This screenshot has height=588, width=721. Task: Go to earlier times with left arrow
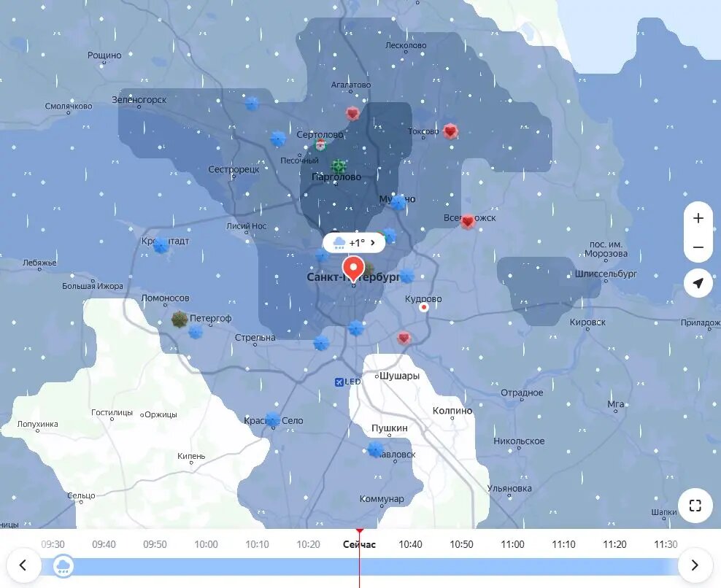(x=23, y=565)
